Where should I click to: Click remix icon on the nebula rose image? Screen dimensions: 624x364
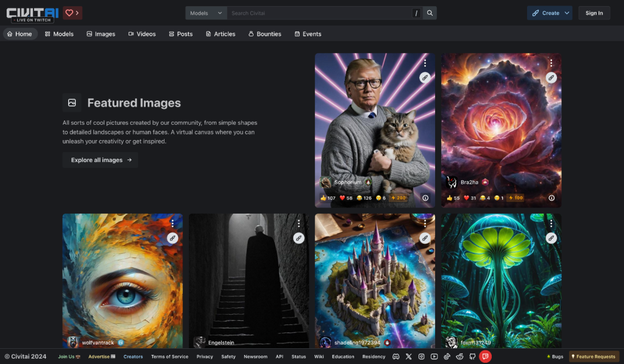pos(551,77)
